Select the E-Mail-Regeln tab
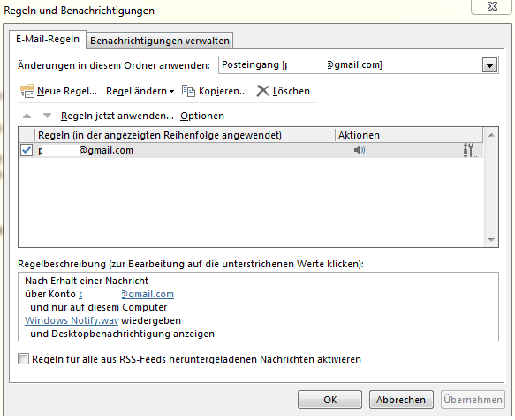Image resolution: width=515 pixels, height=420 pixels. coord(48,39)
